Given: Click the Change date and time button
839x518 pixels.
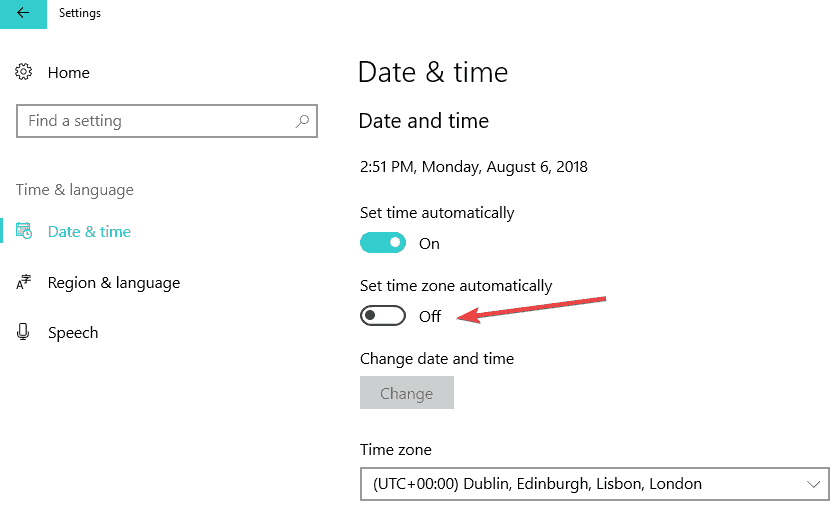Looking at the screenshot, I should coord(407,393).
